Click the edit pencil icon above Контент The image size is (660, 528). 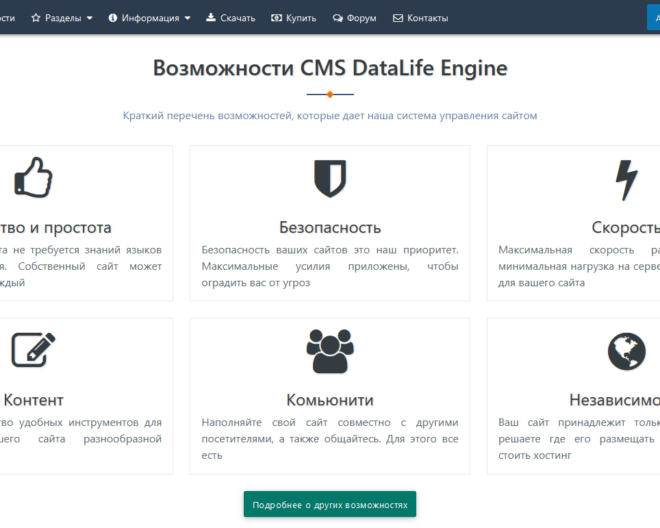(x=33, y=349)
